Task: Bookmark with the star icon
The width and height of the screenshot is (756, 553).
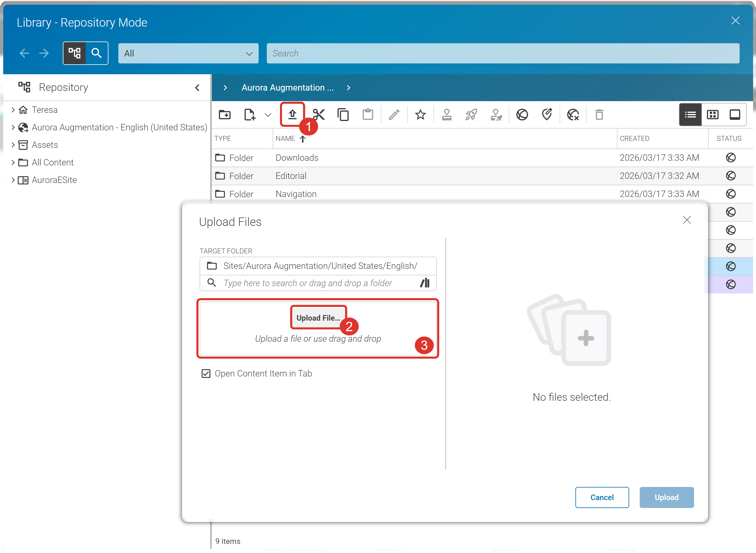Action: coord(420,115)
